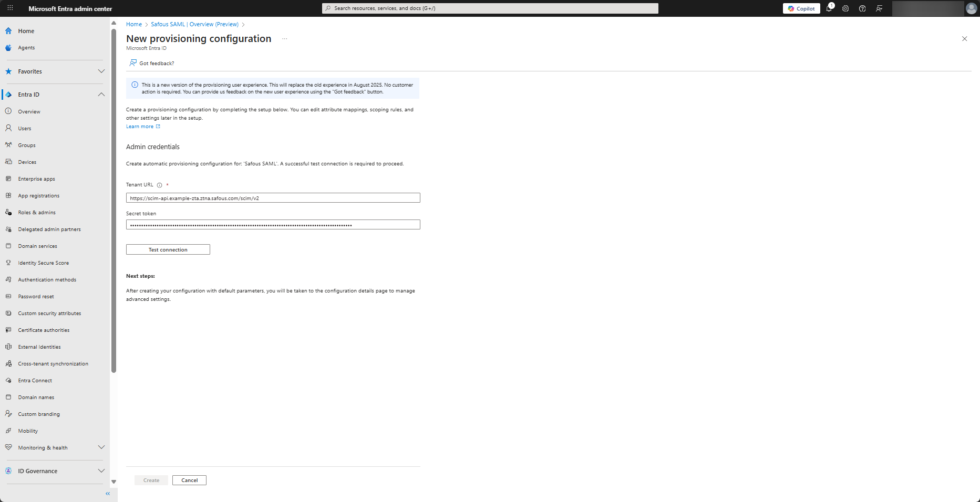Screen dimensions: 980x502
Task: Open the app launcher waffle icon
Action: click(10, 8)
